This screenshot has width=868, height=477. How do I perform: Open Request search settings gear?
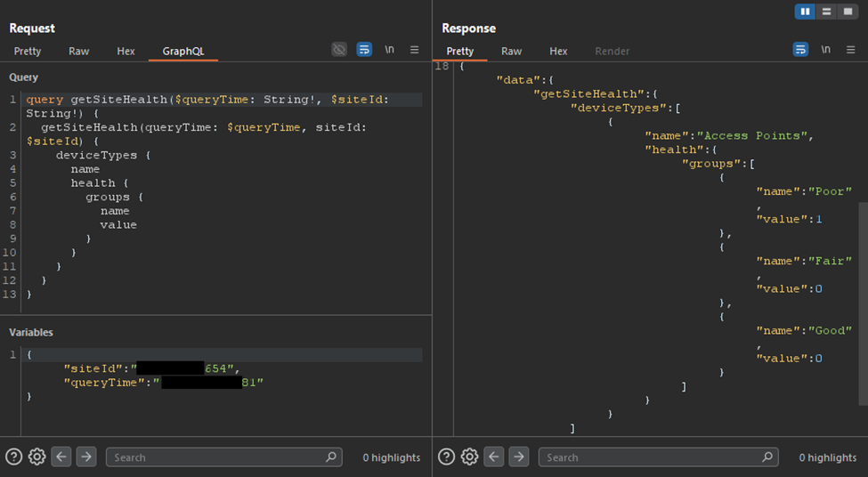[x=37, y=457]
